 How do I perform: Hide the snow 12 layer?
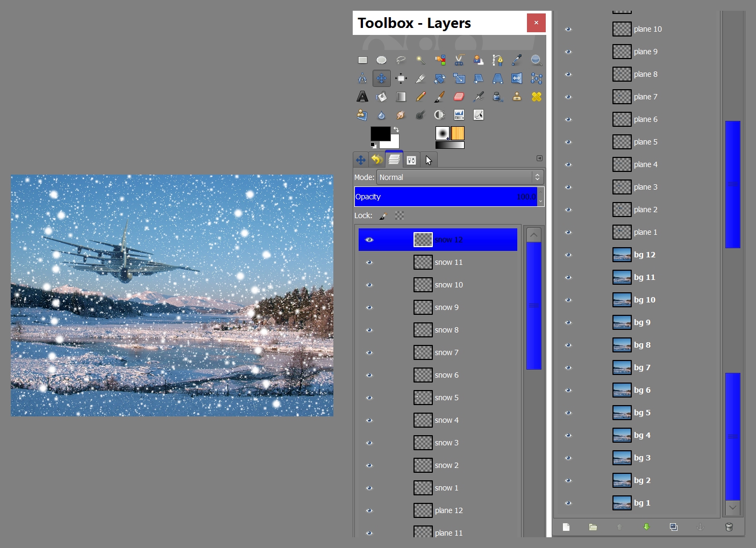point(369,240)
